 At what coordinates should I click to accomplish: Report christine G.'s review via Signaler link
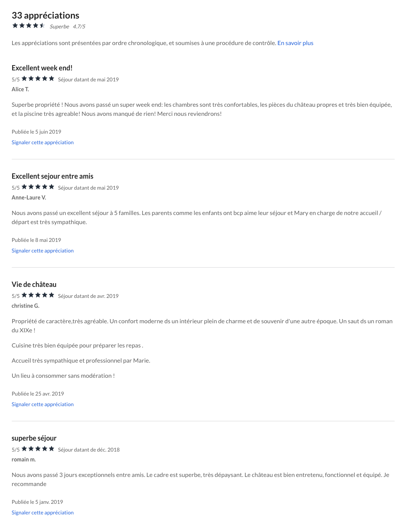(x=42, y=404)
